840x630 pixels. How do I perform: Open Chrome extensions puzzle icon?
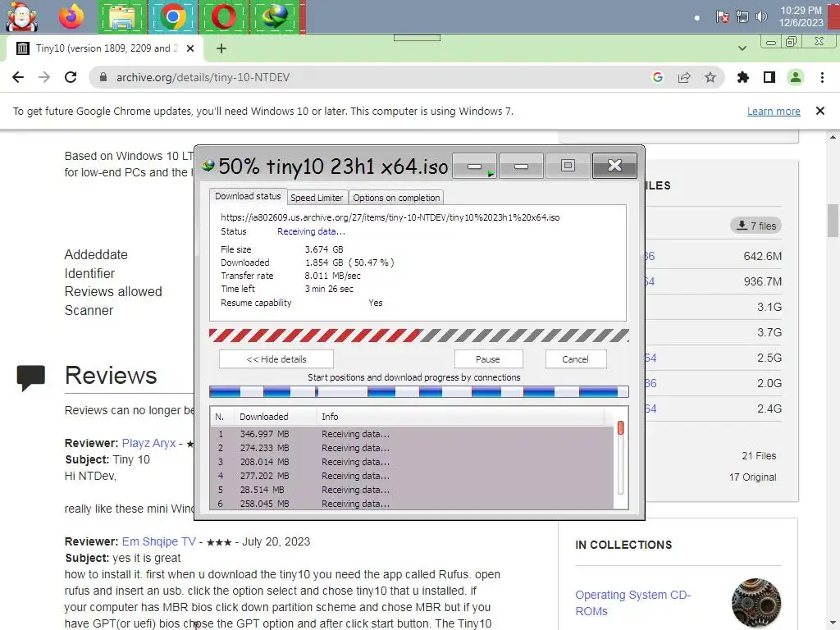click(x=743, y=77)
